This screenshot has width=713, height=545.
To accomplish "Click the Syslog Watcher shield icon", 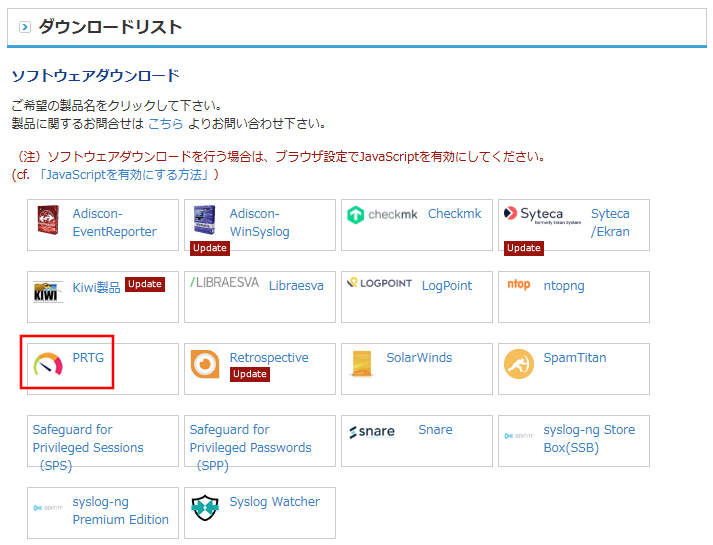I will click(x=205, y=508).
